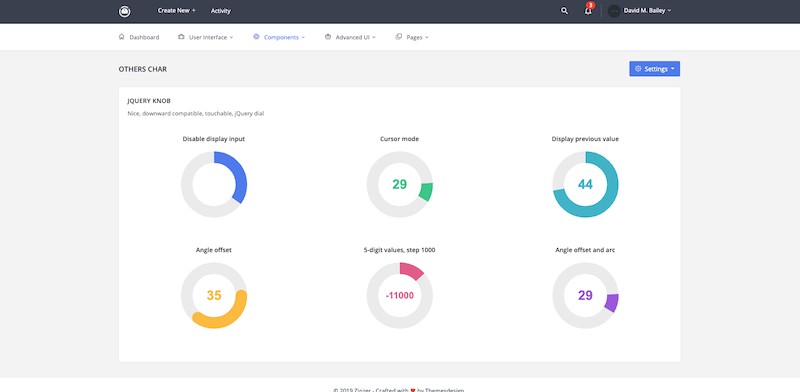This screenshot has height=392, width=800.
Task: Click the Pages icon in the nav
Action: (x=398, y=37)
